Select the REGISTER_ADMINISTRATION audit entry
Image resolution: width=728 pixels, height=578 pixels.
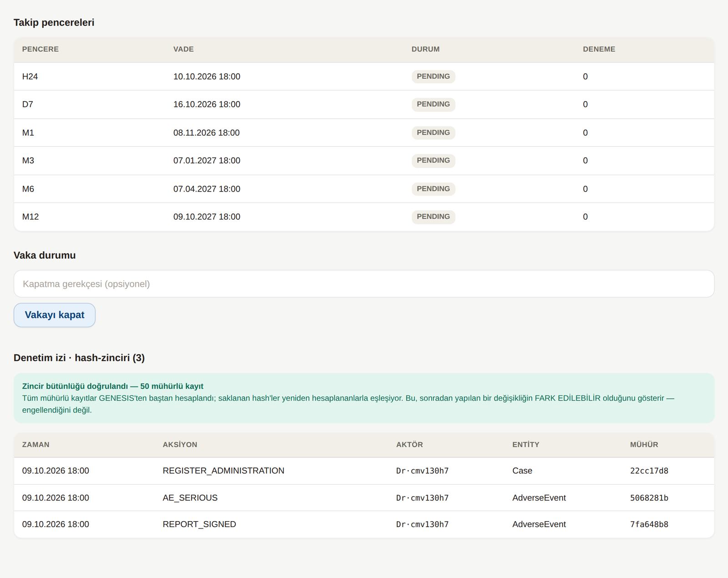(x=364, y=471)
